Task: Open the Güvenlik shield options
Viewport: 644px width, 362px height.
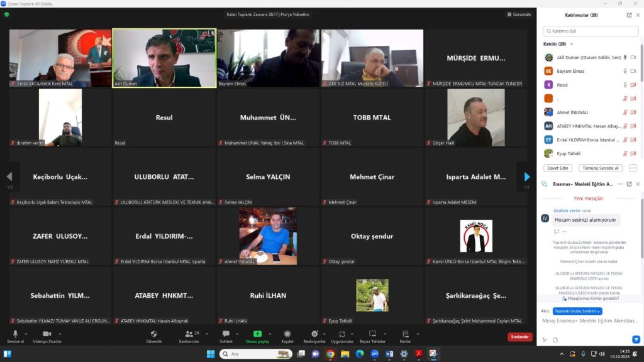Action: click(153, 337)
